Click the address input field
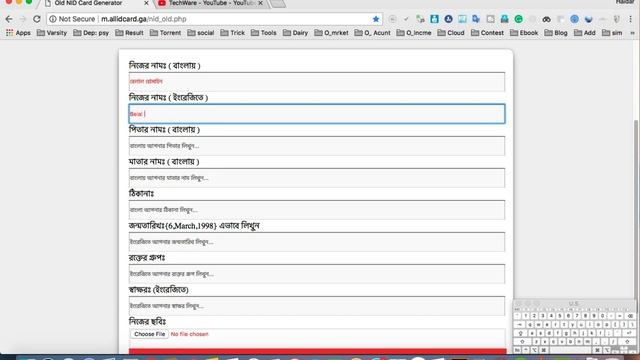 [x=317, y=210]
